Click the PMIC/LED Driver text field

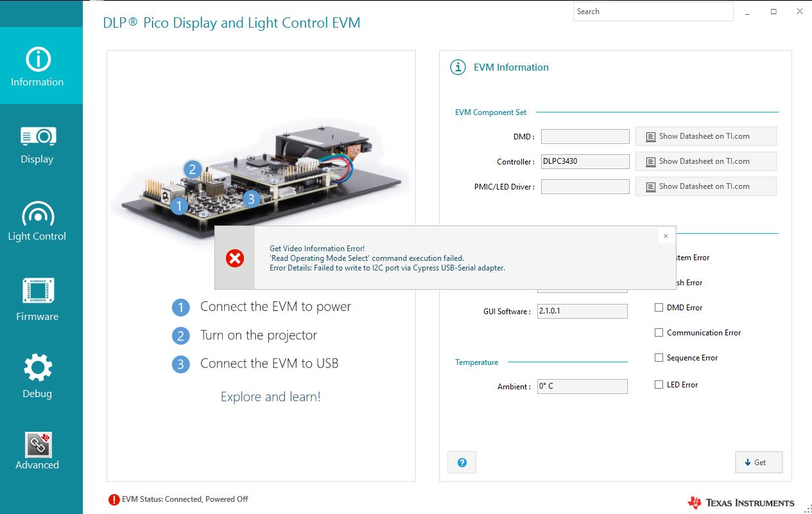(x=585, y=186)
